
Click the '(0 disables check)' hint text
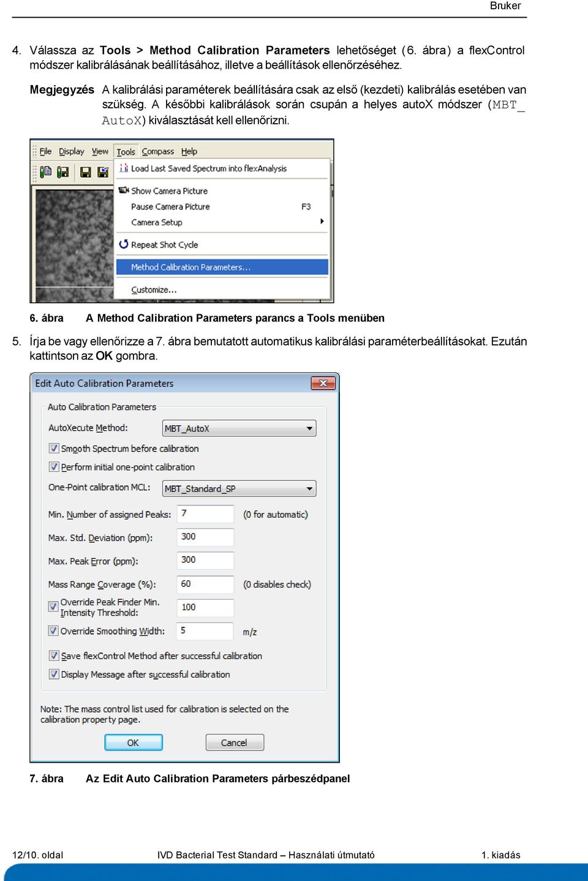(277, 584)
